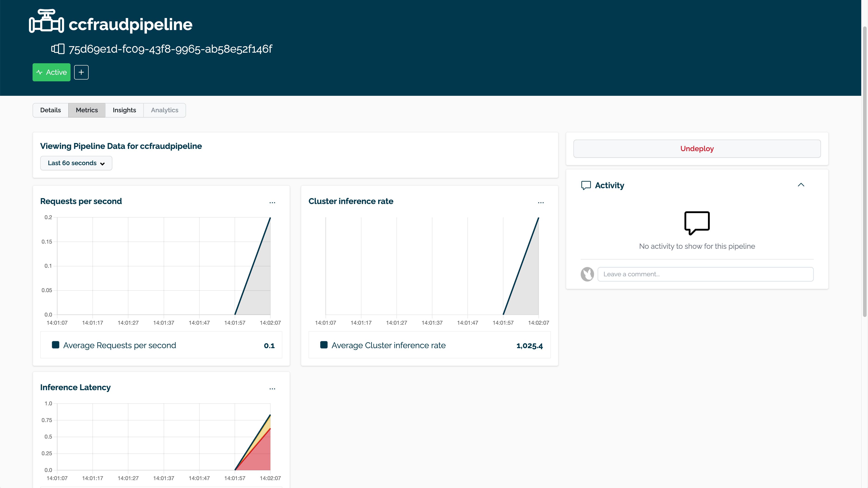Viewport: 868px width, 488px height.
Task: Open the Last 60 seconds dropdown
Action: point(76,163)
